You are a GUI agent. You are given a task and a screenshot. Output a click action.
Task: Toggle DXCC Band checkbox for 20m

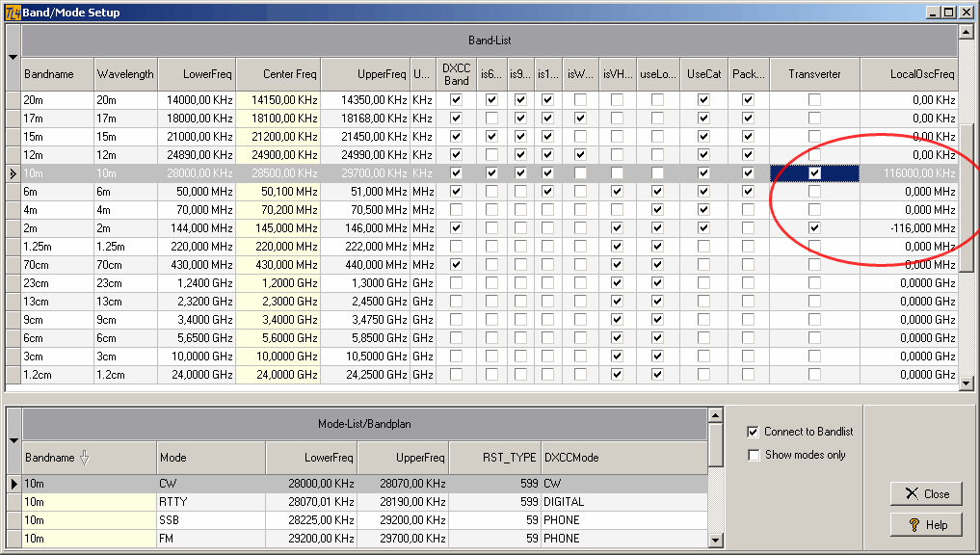point(456,100)
